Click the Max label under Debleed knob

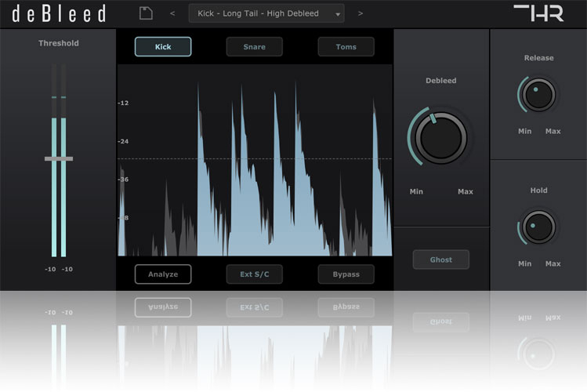[466, 192]
